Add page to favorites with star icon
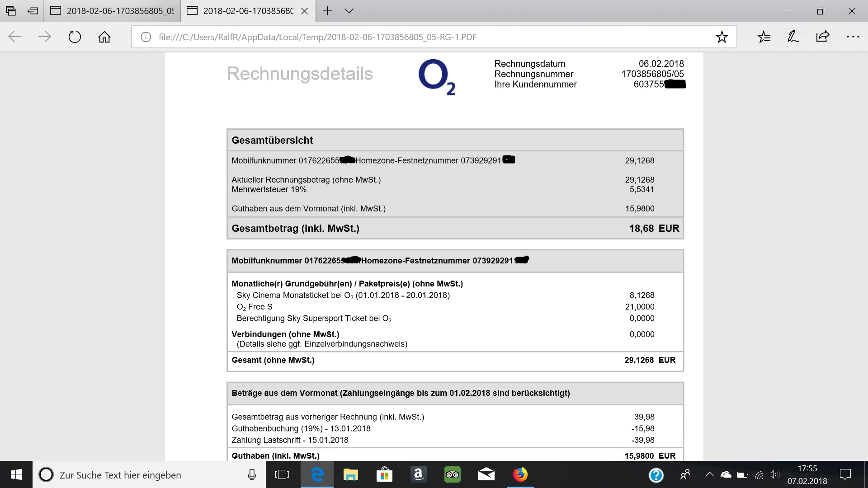Image resolution: width=868 pixels, height=488 pixels. click(x=722, y=37)
